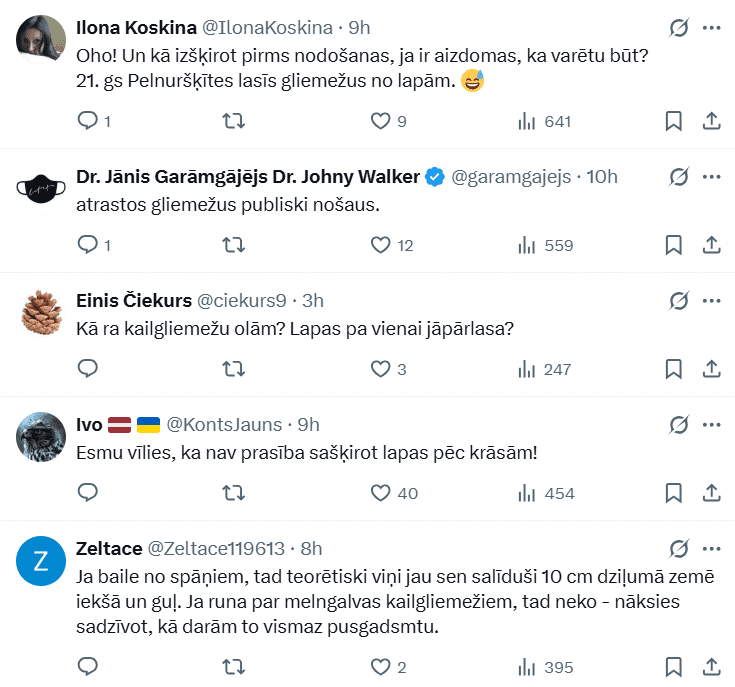Open more options on Ilona Koskina's post
The image size is (735, 687).
click(712, 28)
